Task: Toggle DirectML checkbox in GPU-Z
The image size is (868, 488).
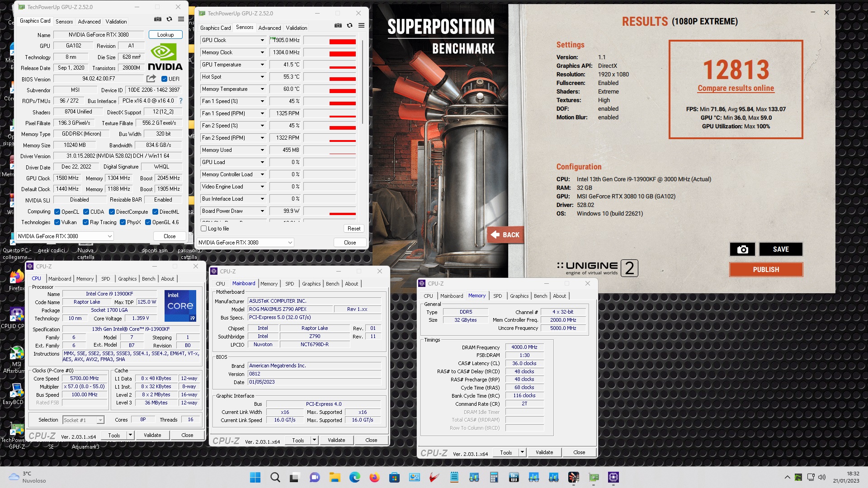Action: [155, 212]
